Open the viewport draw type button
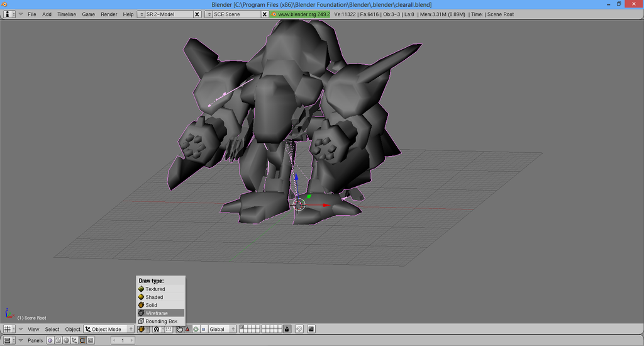This screenshot has height=346, width=644. click(x=143, y=329)
